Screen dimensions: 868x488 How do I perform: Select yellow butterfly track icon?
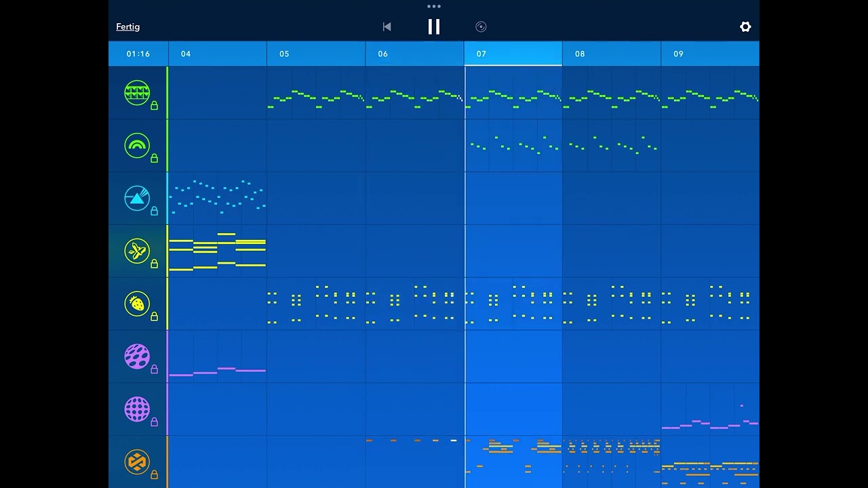(137, 251)
